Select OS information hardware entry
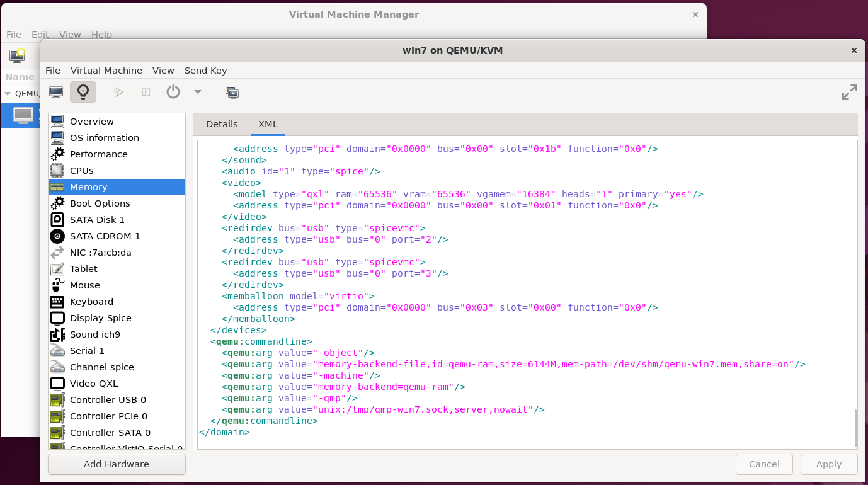868x485 pixels. (117, 138)
